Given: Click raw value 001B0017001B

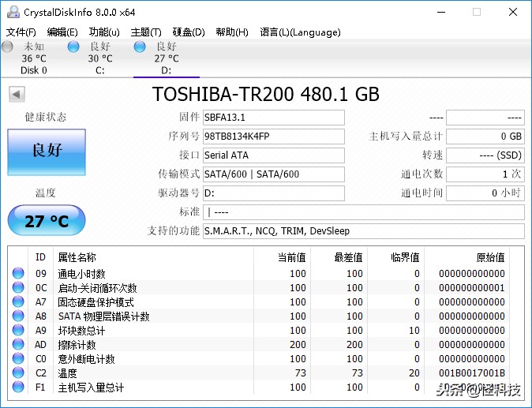Looking at the screenshot, I should pyautogui.click(x=471, y=373).
